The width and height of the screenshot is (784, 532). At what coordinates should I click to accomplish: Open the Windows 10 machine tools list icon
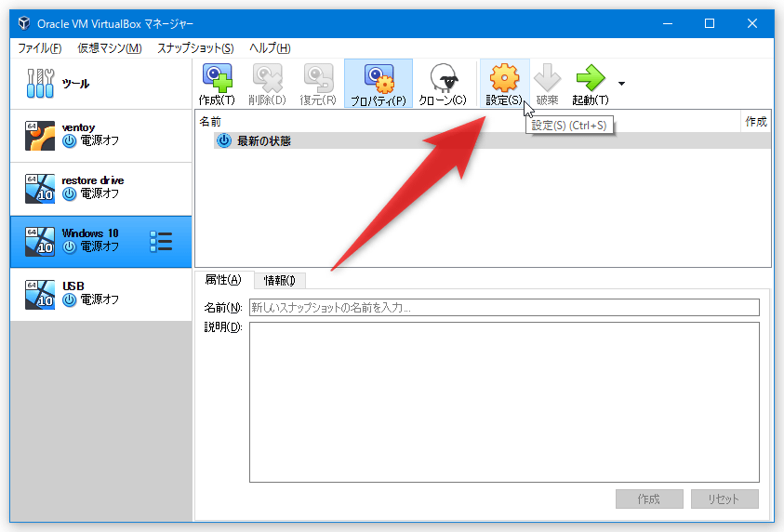point(161,242)
